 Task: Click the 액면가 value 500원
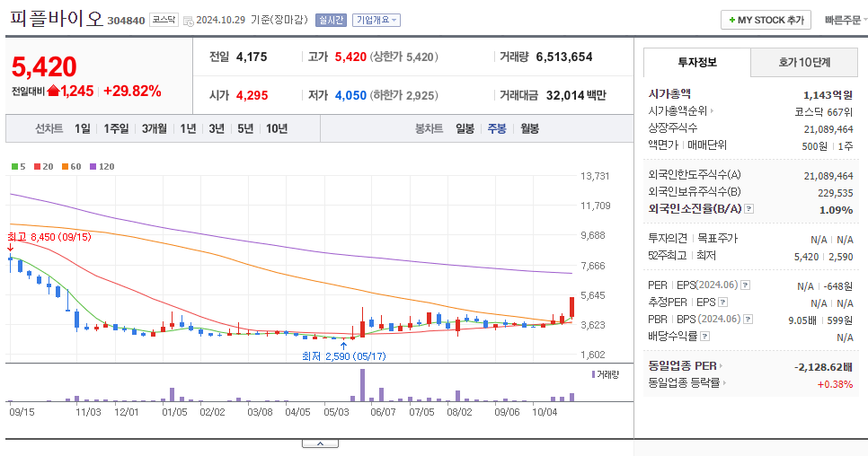815,146
